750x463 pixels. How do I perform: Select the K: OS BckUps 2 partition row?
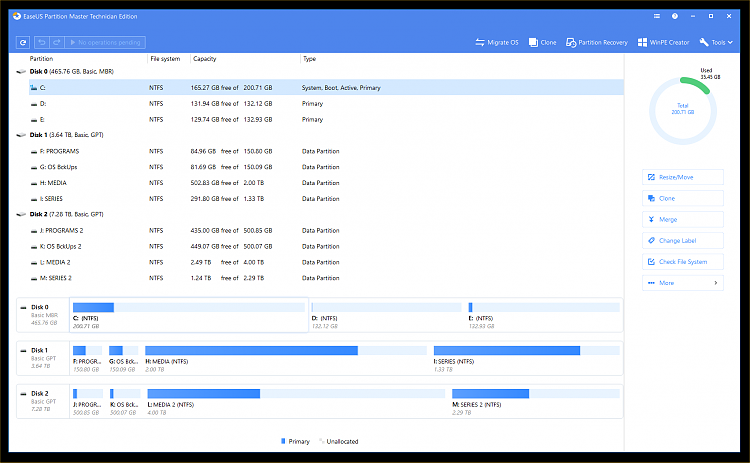(326, 246)
